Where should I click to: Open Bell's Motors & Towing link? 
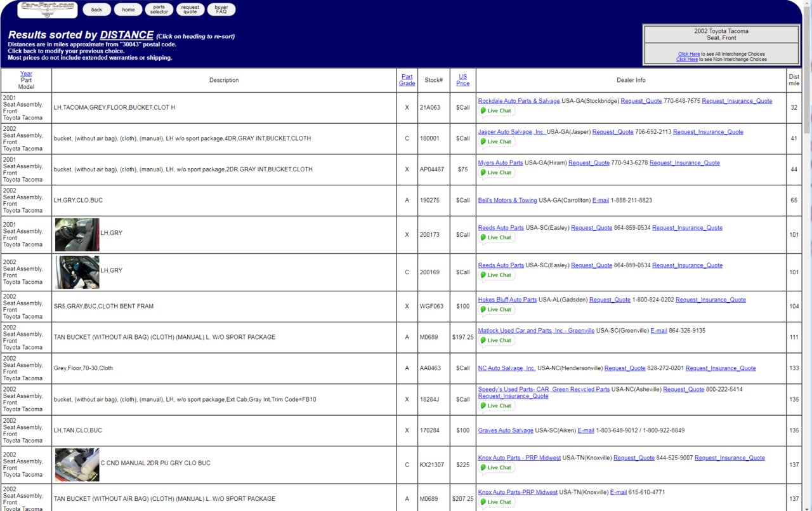pos(507,201)
